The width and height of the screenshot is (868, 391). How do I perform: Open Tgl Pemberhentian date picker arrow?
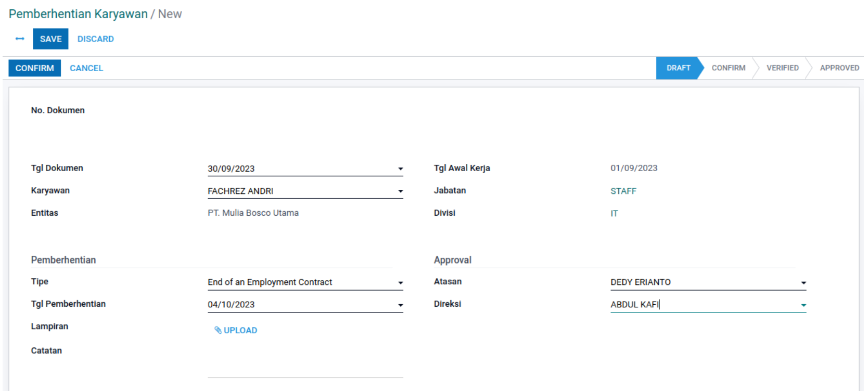(x=400, y=305)
